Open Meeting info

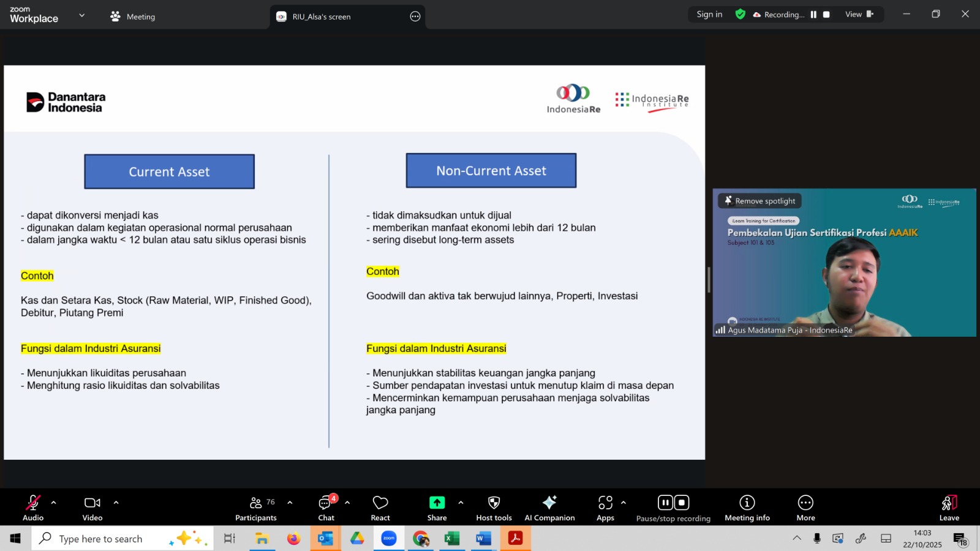coord(747,508)
